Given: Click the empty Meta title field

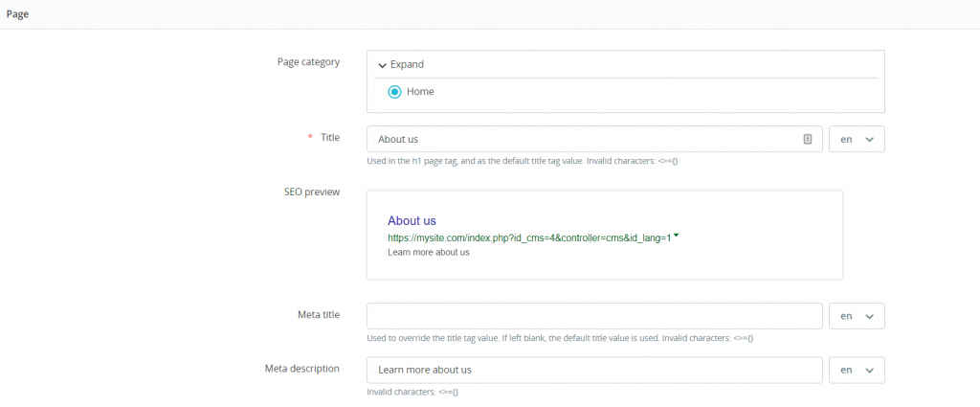Looking at the screenshot, I should [x=594, y=316].
